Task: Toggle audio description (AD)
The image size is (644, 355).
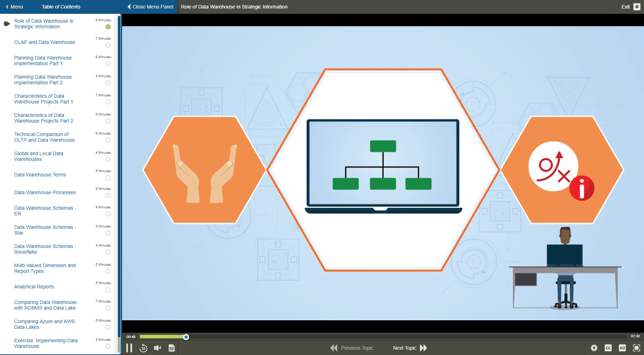Action: click(622, 348)
